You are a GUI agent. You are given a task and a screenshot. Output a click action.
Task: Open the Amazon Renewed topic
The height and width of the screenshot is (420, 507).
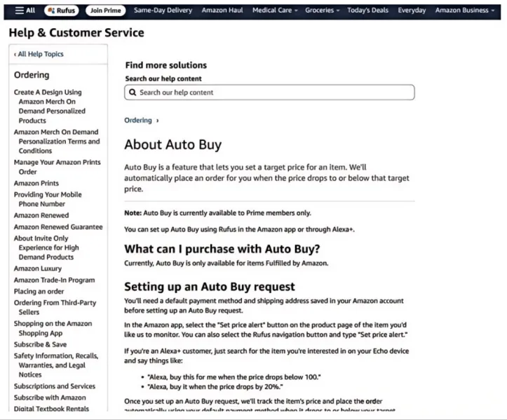[x=41, y=215]
